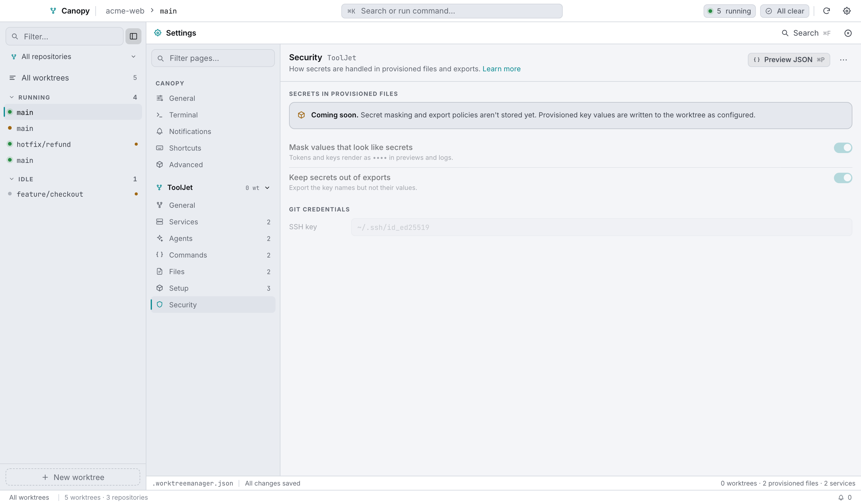This screenshot has height=504, width=861.
Task: Click 5 worktrees · 3 repositories text
Action: (x=106, y=497)
